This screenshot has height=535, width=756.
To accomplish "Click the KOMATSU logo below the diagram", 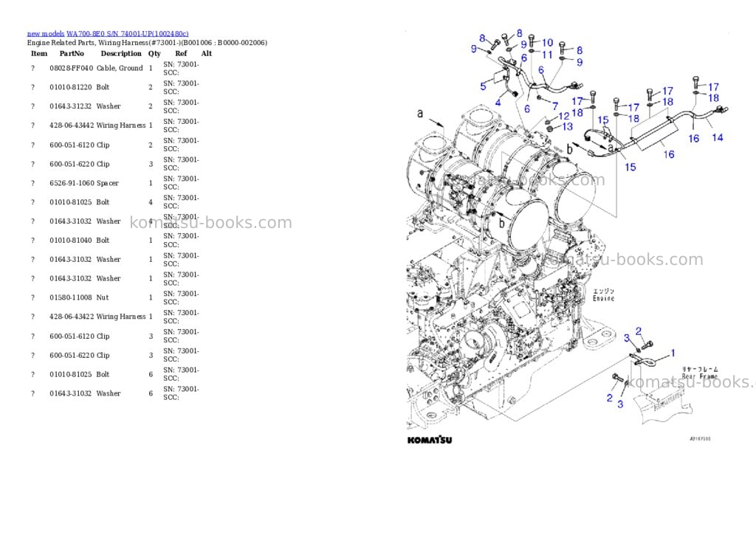I will click(x=430, y=440).
